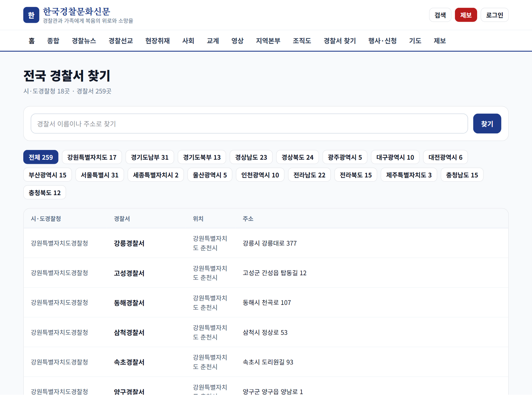Select the 삼척경찰서 row name
532x395 pixels.
click(x=129, y=332)
